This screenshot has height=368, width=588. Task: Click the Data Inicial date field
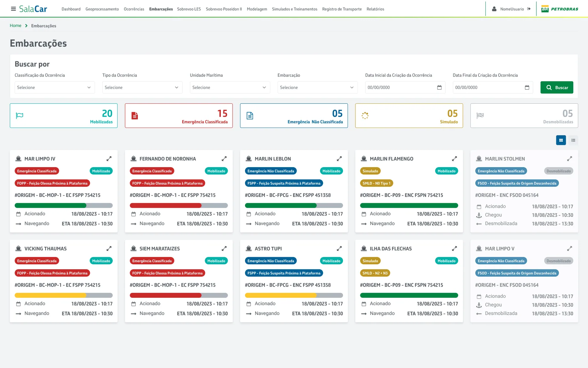click(x=405, y=87)
